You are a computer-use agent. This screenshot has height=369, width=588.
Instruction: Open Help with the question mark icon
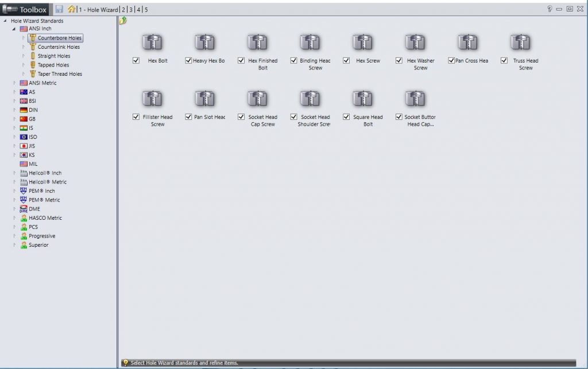(550, 9)
